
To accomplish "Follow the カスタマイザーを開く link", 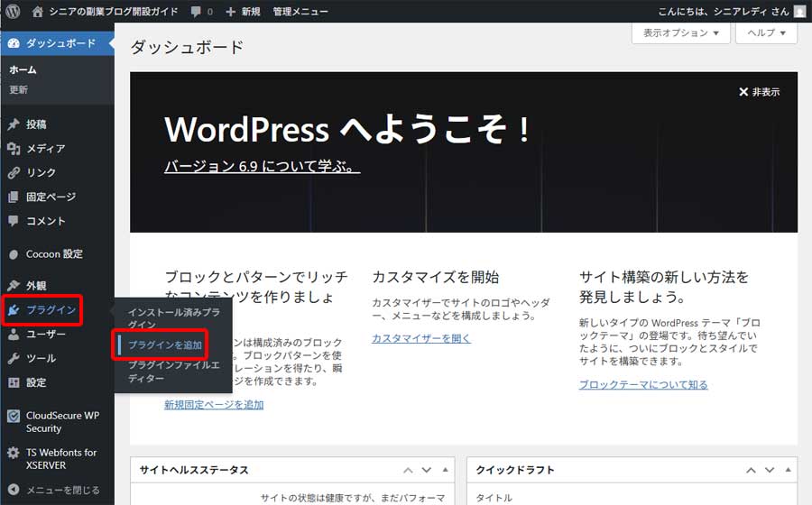I will 421,338.
